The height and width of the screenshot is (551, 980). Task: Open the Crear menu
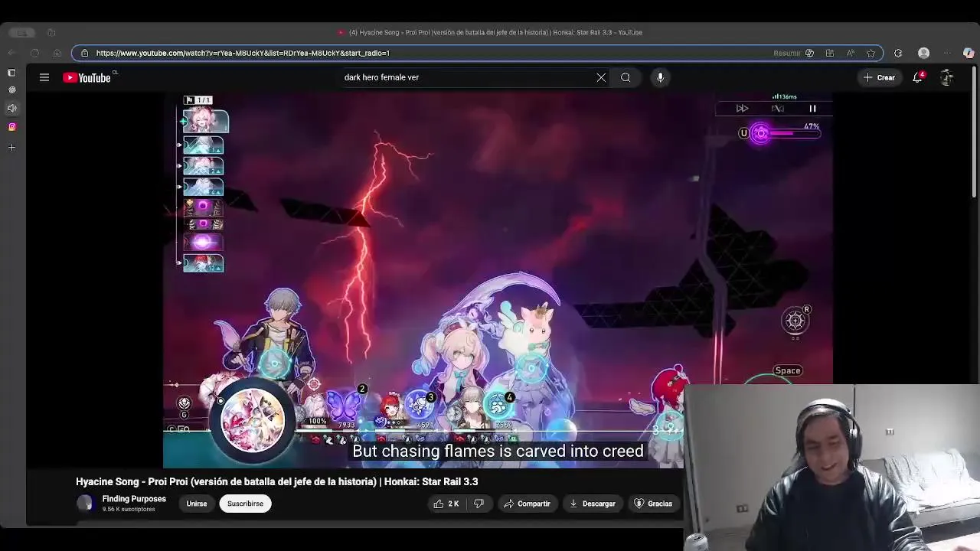[879, 77]
